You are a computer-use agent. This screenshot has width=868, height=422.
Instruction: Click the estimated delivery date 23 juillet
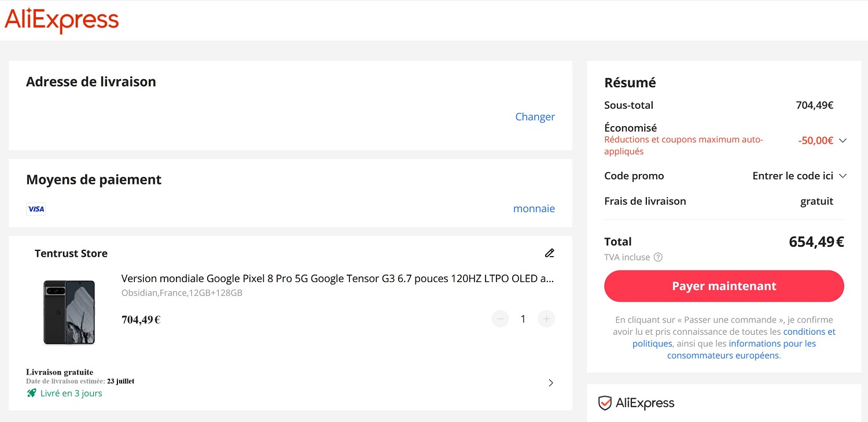(121, 382)
